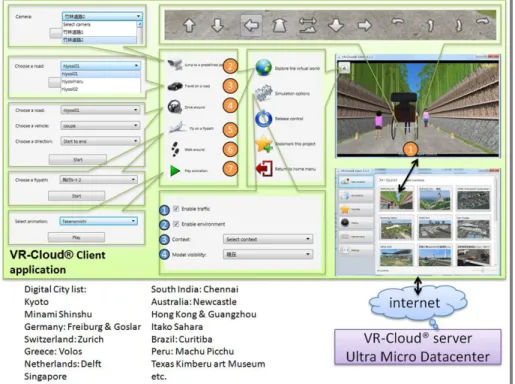The width and height of the screenshot is (515, 384).
Task: Click the star Bookmark this project icon
Action: (264, 144)
